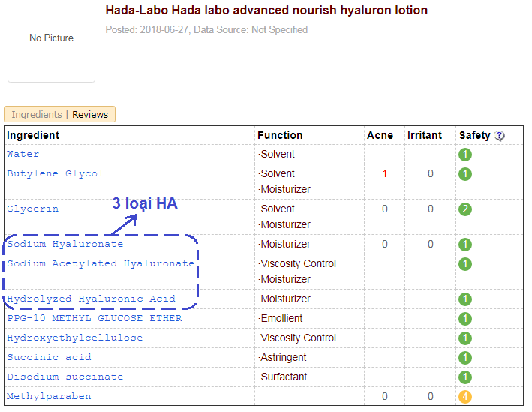Open the Butylene Glycol ingredient link
This screenshot has height=412, width=532.
pos(55,173)
